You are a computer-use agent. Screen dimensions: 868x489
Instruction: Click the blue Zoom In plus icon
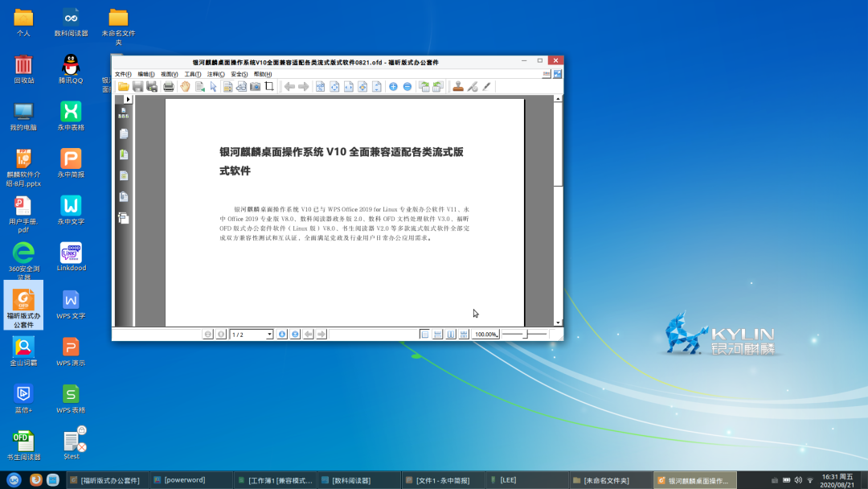point(393,86)
